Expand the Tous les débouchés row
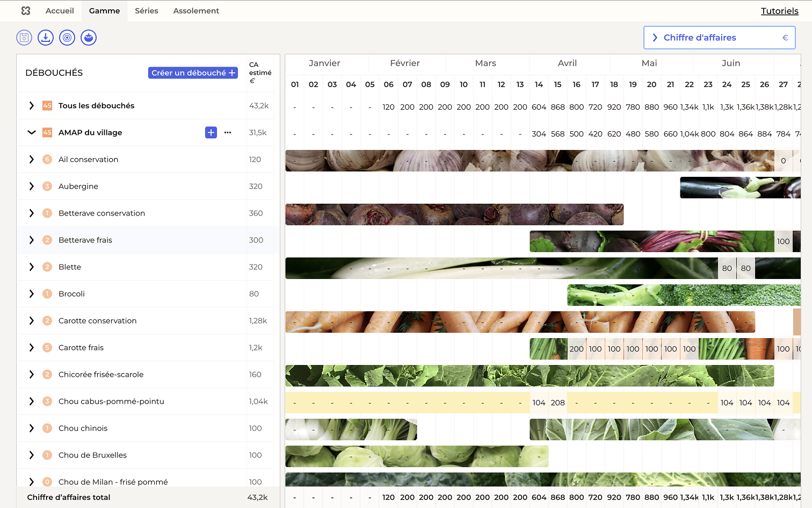The height and width of the screenshot is (508, 812). point(31,105)
